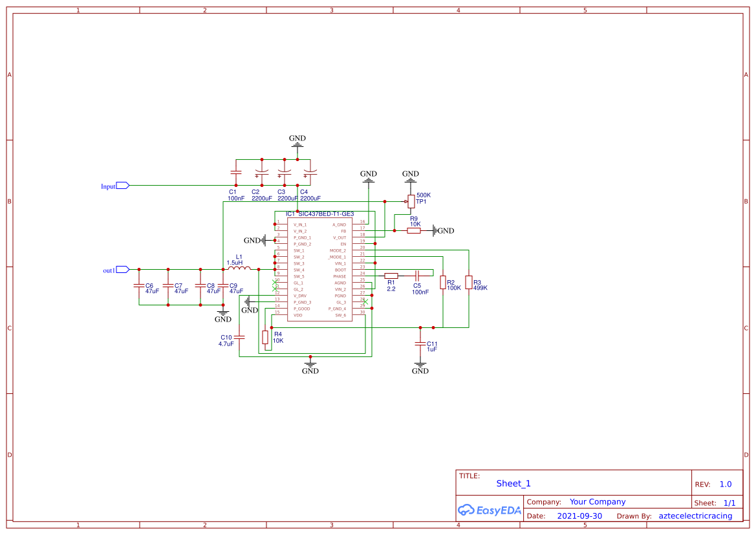Select the EasyEDA logo in title block
Viewport: 756px width, 535px height.
tap(490, 510)
